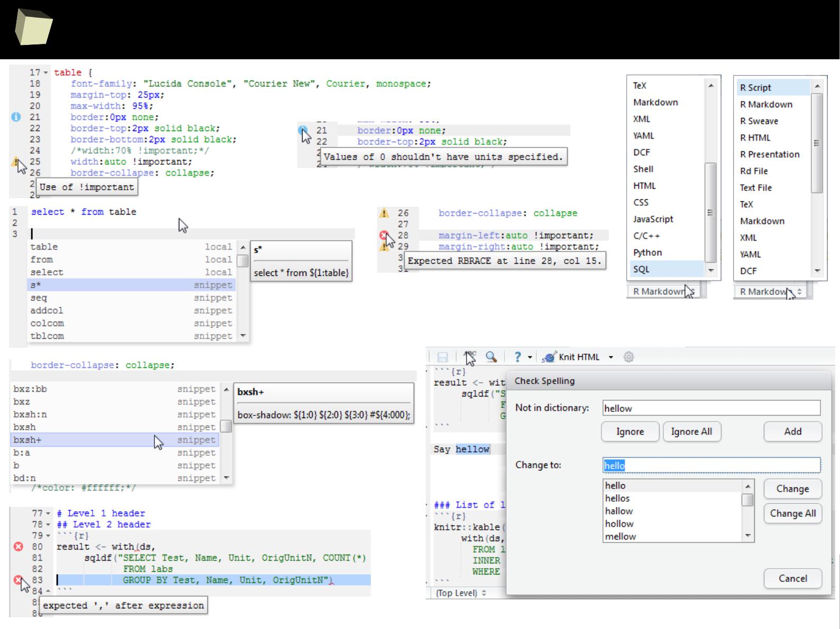This screenshot has height=629, width=840.
Task: Open the Knit HTML dropdown arrow
Action: (x=611, y=357)
